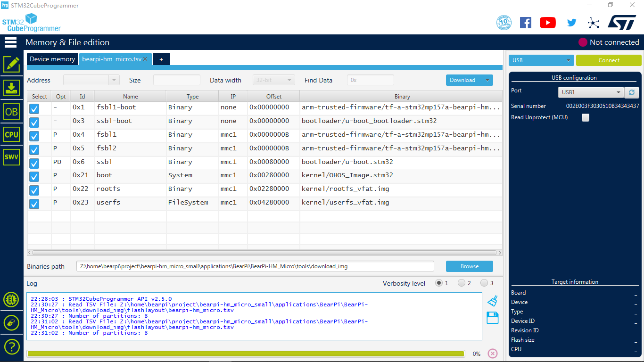Refresh the USB port list
Viewport: 644px width, 362px height.
tap(631, 92)
